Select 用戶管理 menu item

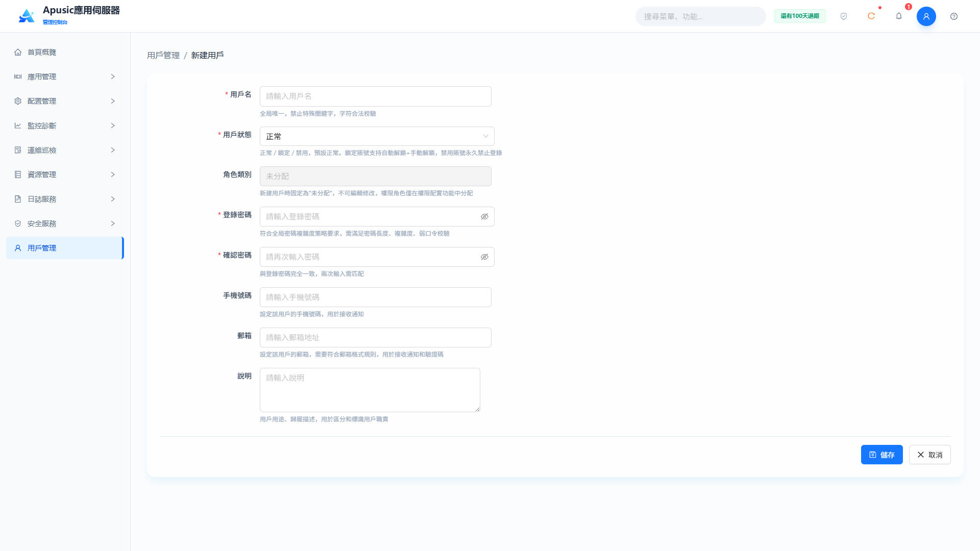tap(65, 248)
